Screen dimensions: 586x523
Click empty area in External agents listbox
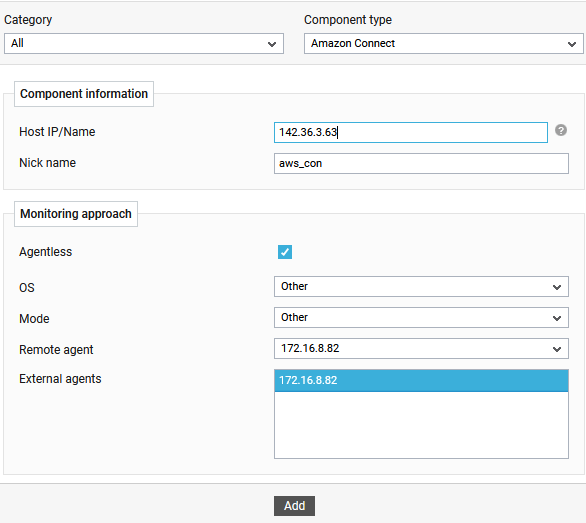coord(421,425)
